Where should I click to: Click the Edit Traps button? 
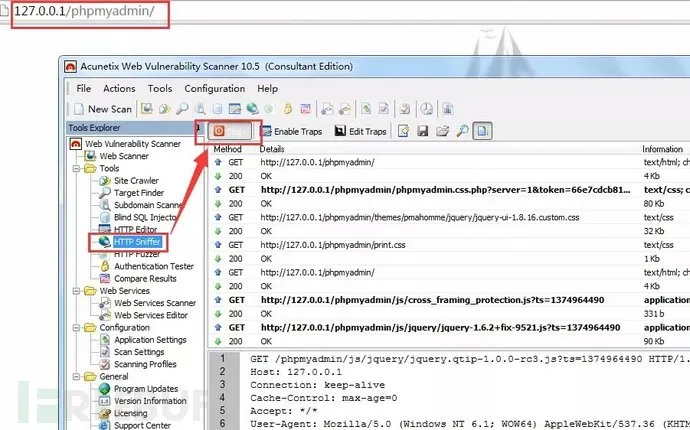(x=360, y=131)
